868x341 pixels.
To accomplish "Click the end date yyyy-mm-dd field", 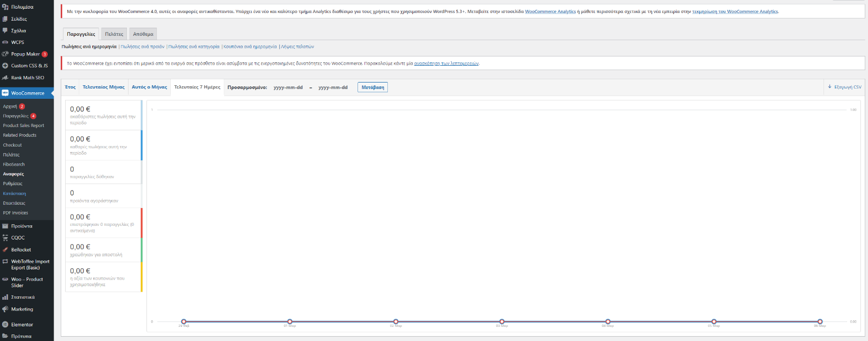I will [333, 87].
